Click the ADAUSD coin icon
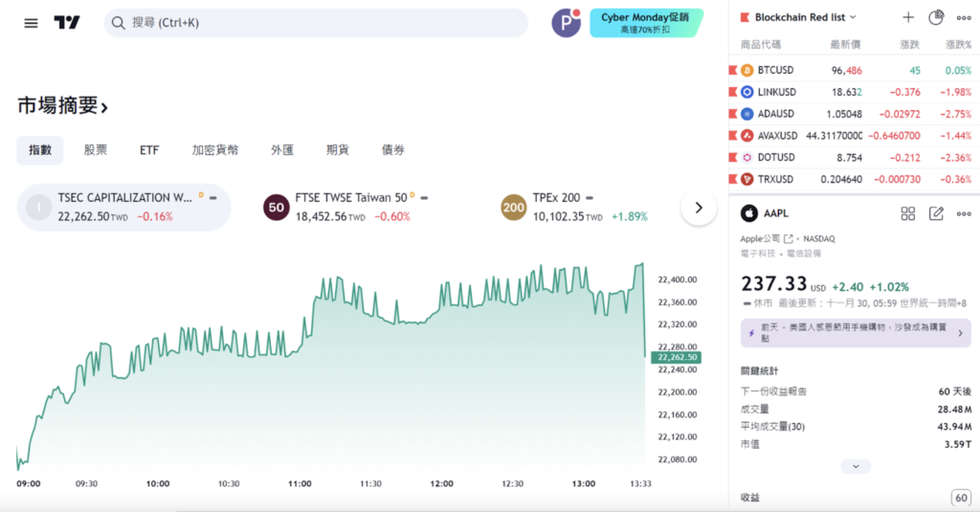Image resolution: width=980 pixels, height=512 pixels. (746, 114)
